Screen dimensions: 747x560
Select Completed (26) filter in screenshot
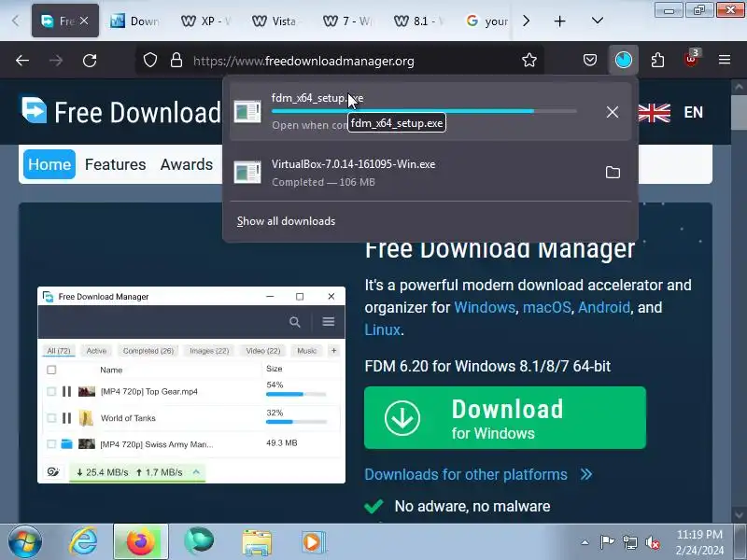click(x=148, y=351)
